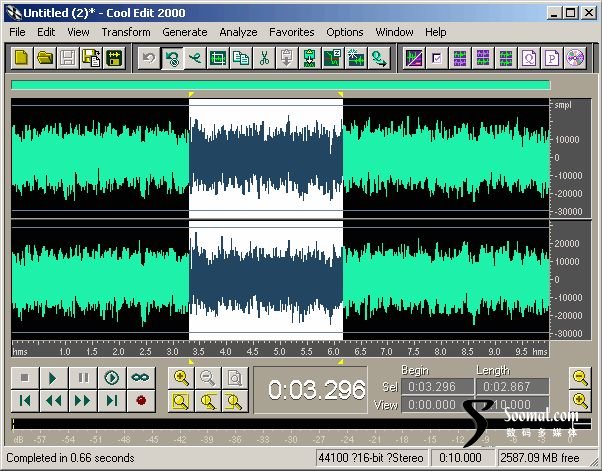Open the View menu
The image size is (602, 471).
pyautogui.click(x=78, y=32)
